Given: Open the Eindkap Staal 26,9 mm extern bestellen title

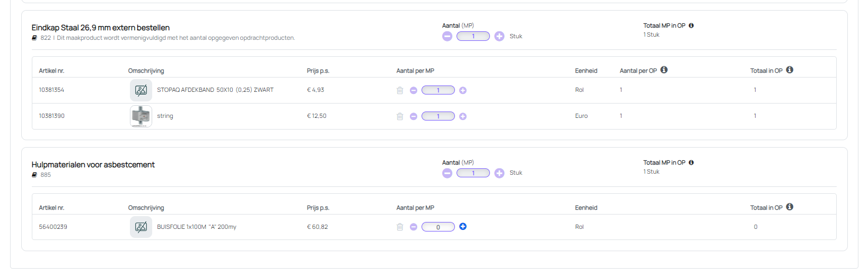Looking at the screenshot, I should [101, 28].
